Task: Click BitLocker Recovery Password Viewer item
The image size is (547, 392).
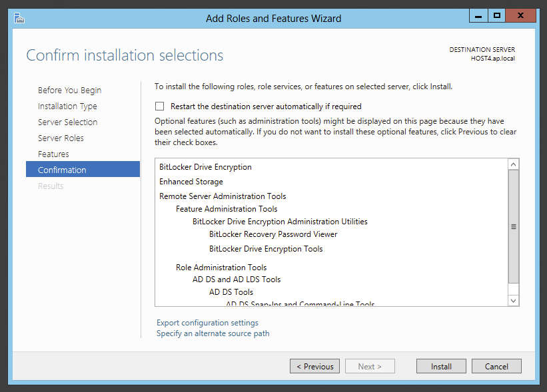Action: [x=273, y=234]
